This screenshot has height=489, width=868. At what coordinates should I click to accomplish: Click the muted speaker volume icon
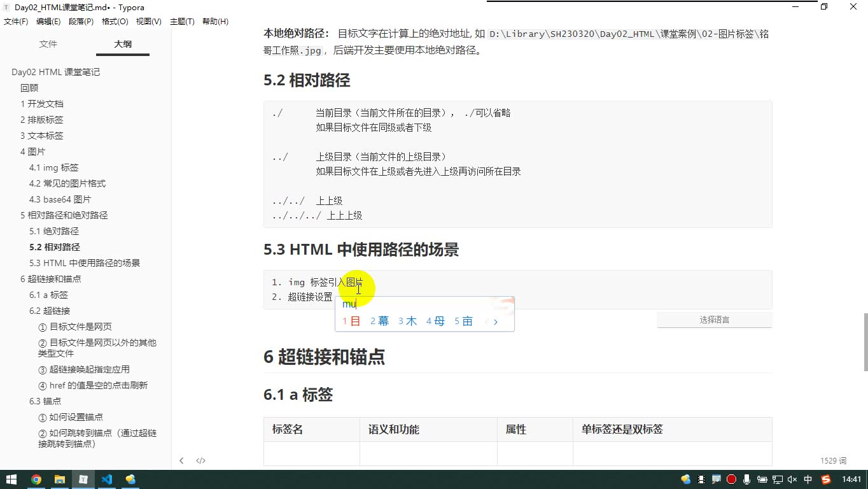(792, 479)
